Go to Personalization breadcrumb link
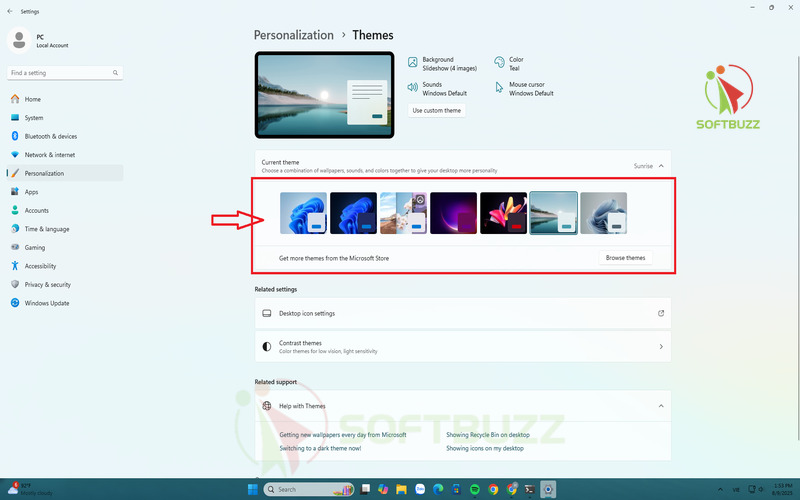This screenshot has width=800, height=500. (293, 35)
